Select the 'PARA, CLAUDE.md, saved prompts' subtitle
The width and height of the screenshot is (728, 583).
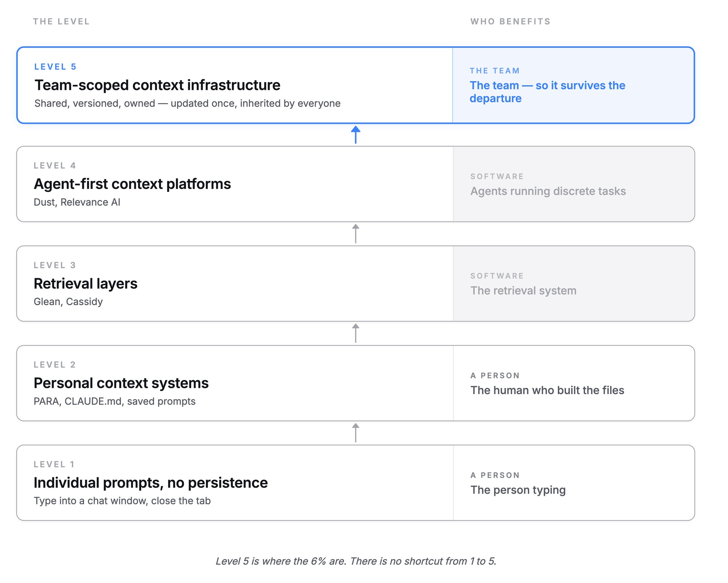click(x=115, y=401)
